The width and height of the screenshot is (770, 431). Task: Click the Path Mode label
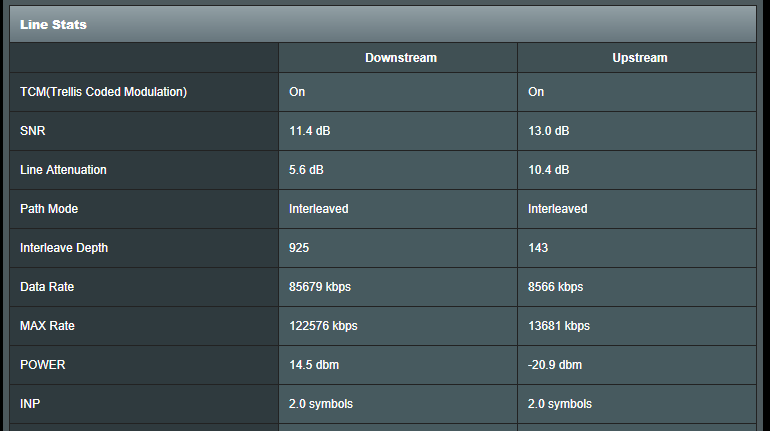[x=49, y=209]
